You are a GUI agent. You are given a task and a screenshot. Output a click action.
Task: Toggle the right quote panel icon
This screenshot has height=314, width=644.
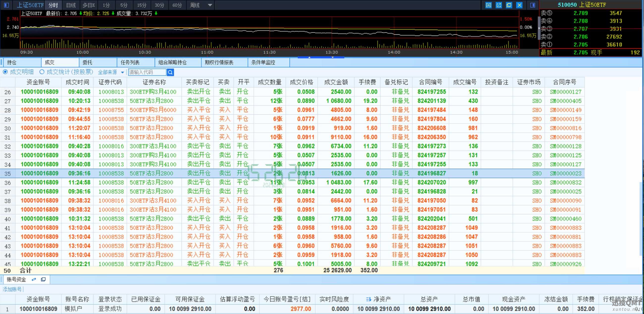click(x=533, y=5)
